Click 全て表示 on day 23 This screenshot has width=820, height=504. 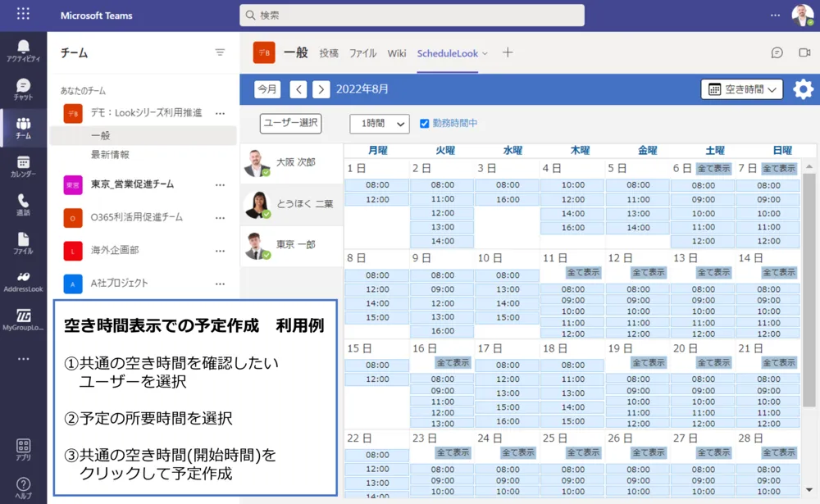453,452
